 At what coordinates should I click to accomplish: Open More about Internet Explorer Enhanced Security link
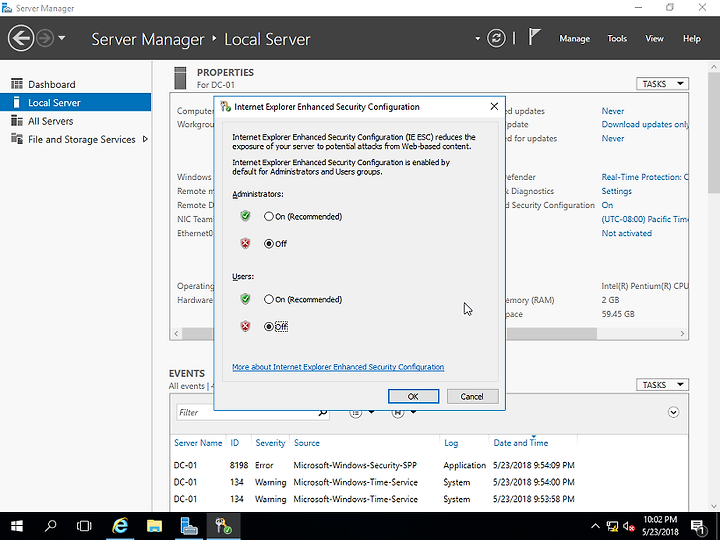click(338, 367)
